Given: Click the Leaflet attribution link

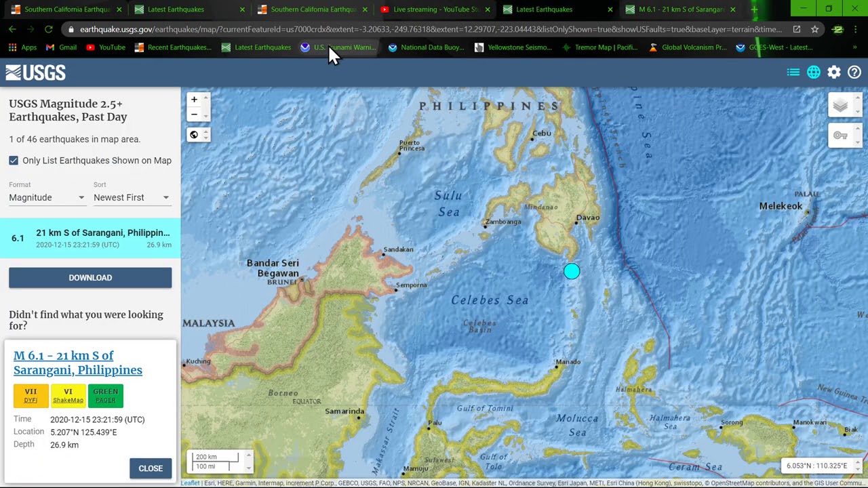Looking at the screenshot, I should (191, 483).
